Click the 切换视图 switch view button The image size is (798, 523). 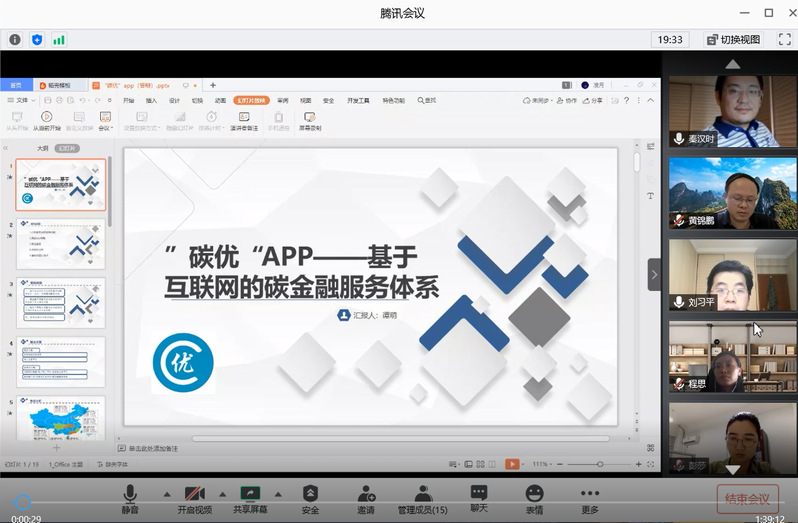(733, 40)
